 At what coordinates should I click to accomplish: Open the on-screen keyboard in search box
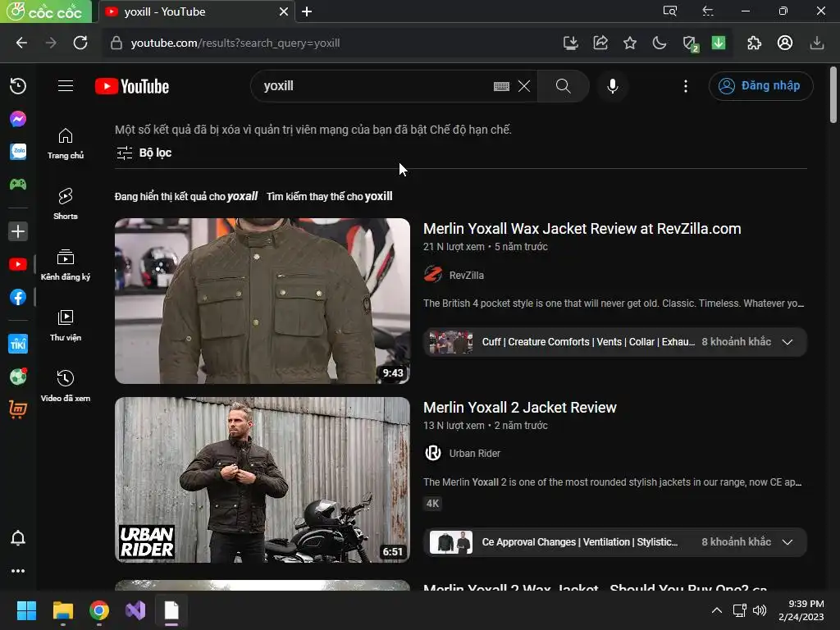tap(501, 86)
